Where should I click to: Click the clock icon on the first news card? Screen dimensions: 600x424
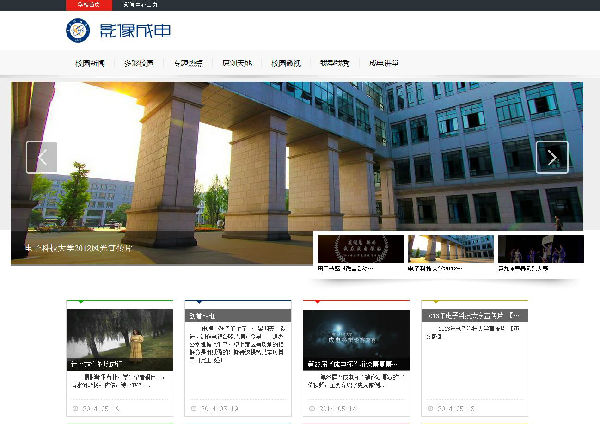click(75, 408)
